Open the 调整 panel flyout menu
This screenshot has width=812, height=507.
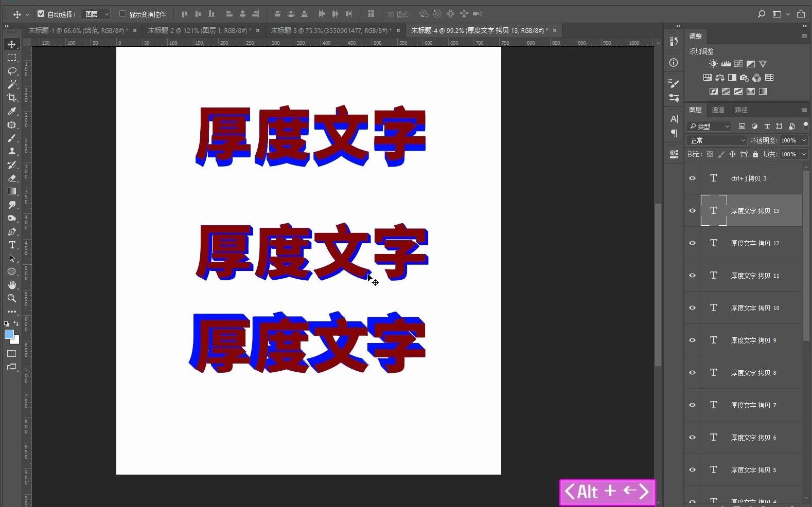pyautogui.click(x=804, y=36)
